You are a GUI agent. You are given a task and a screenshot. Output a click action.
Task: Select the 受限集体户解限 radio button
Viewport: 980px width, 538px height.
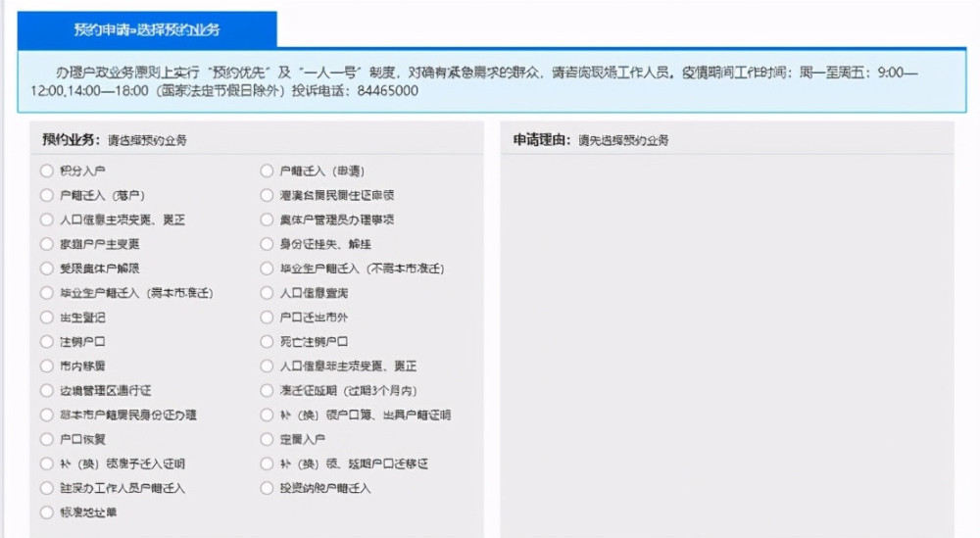pos(47,269)
